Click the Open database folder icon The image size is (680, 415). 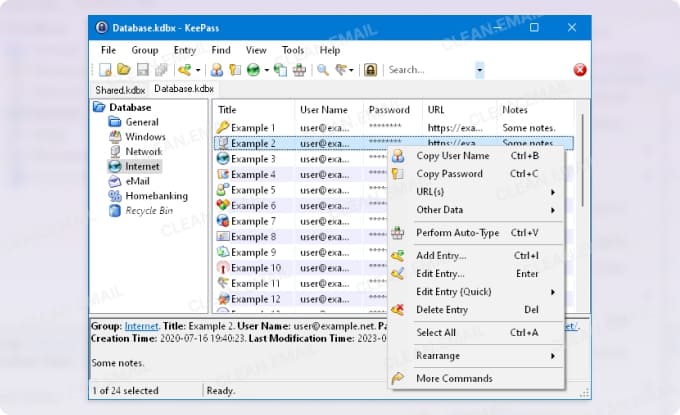[x=124, y=69]
